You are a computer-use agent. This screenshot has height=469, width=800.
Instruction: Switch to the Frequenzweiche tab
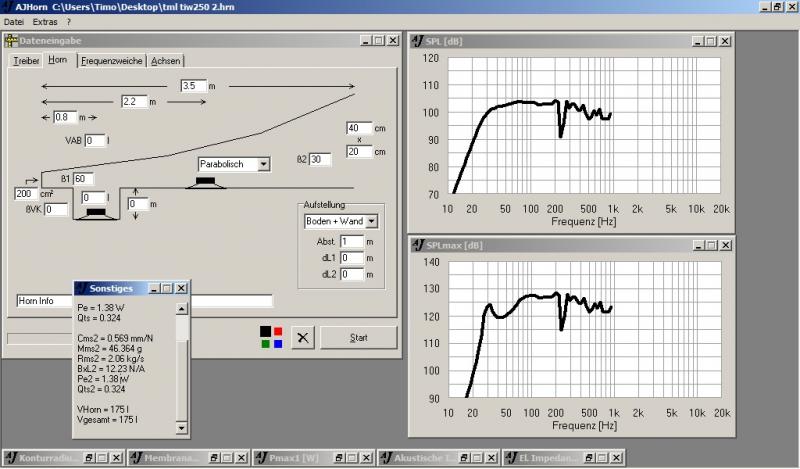[x=111, y=61]
